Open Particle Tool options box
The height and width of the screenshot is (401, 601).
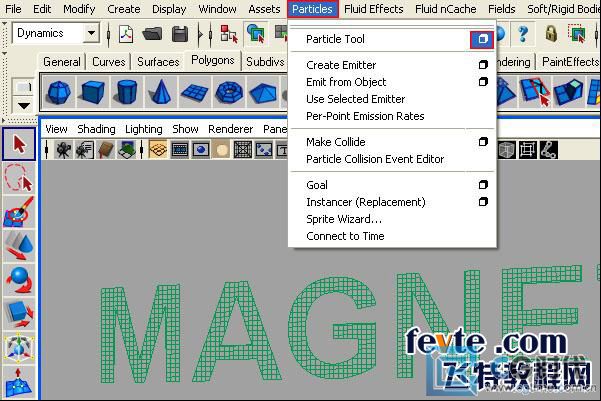coord(483,39)
